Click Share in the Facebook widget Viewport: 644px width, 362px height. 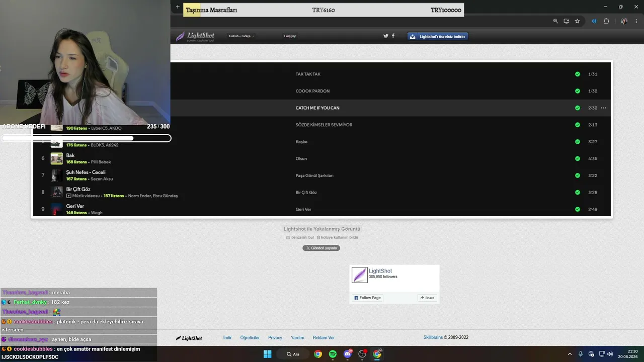(427, 298)
